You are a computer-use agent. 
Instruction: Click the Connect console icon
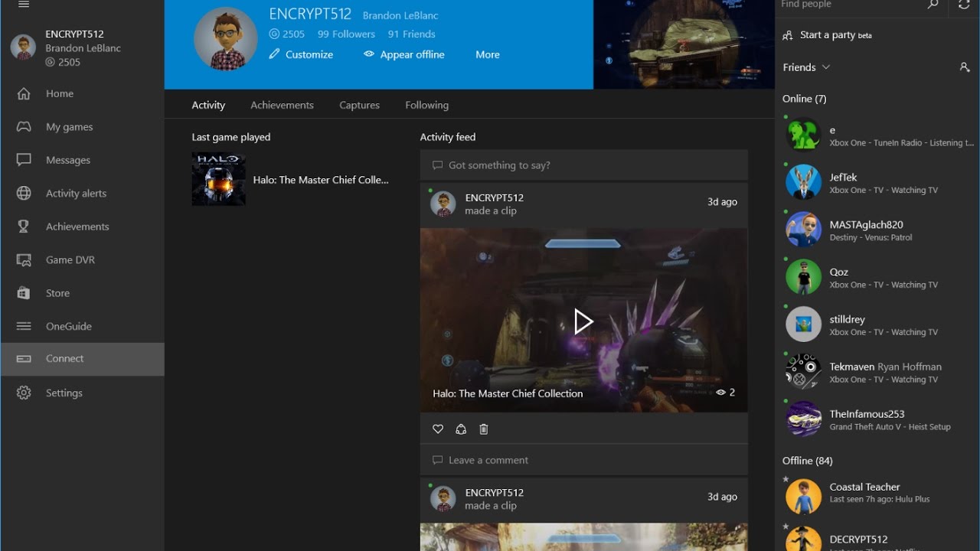(x=24, y=359)
